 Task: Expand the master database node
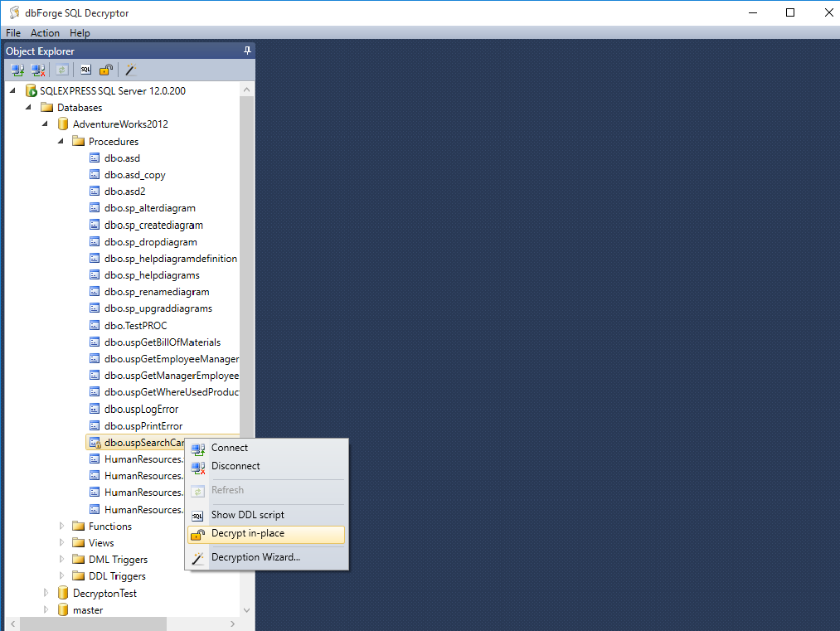[x=46, y=609]
